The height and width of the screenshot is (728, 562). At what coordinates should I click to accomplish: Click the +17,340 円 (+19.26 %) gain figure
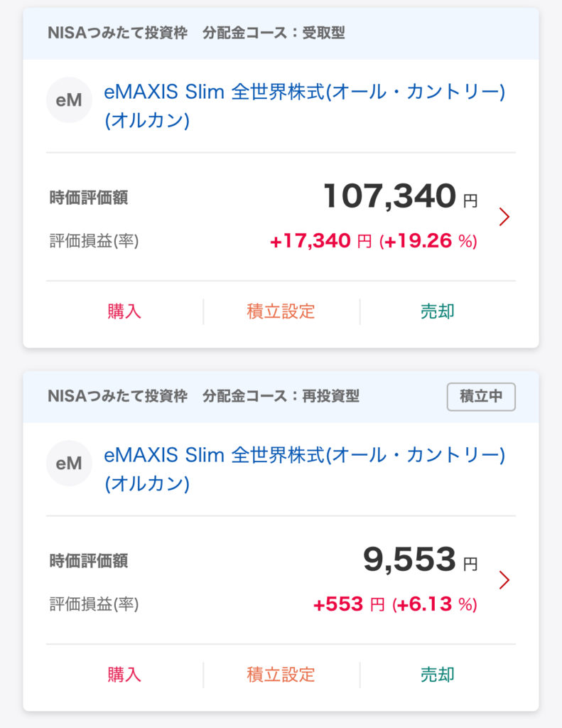(x=373, y=242)
